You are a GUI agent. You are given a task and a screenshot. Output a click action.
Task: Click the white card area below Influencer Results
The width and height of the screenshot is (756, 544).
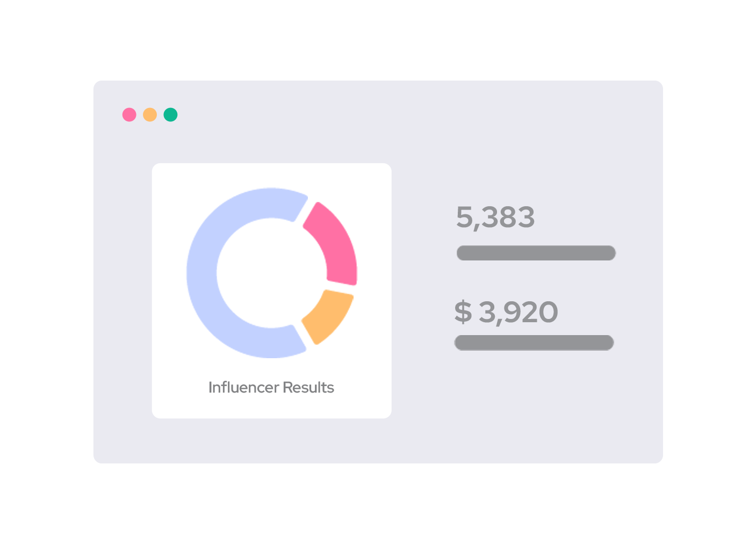tap(272, 407)
